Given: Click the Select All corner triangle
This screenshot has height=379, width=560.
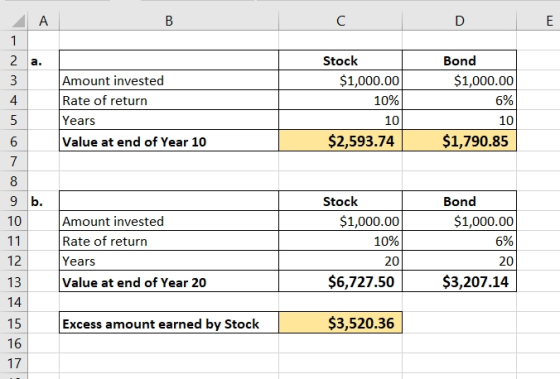Looking at the screenshot, I should pyautogui.click(x=19, y=21).
